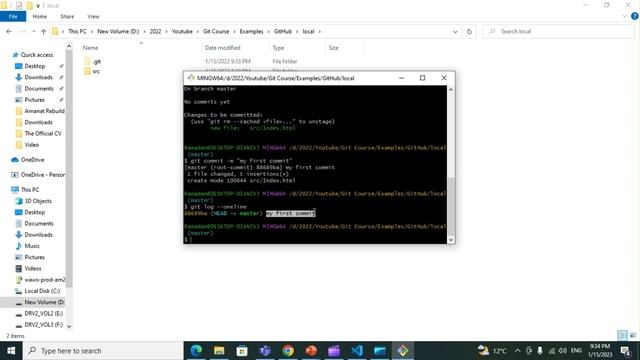Sort files by Name column header
Screen dimensions: 640x360
[90, 48]
